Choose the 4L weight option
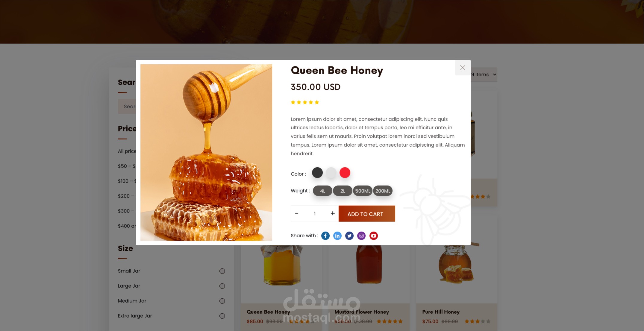The width and height of the screenshot is (644, 331). click(x=322, y=191)
